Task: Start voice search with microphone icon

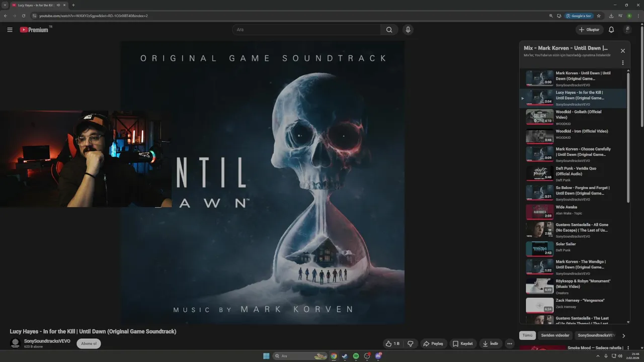Action: click(x=408, y=30)
